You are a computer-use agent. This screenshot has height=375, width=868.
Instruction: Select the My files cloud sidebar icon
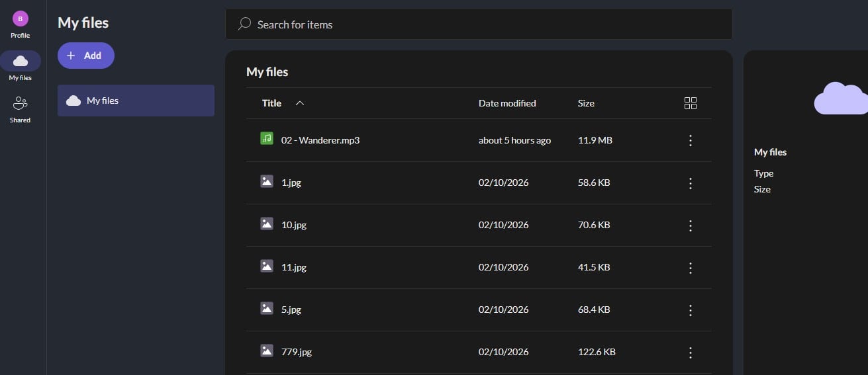(x=21, y=61)
